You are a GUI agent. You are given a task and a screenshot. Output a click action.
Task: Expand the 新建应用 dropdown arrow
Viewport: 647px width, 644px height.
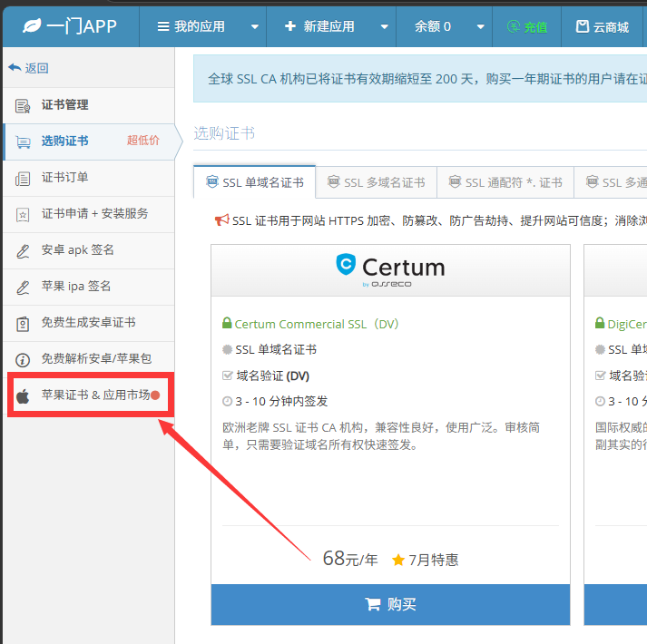coord(385,27)
